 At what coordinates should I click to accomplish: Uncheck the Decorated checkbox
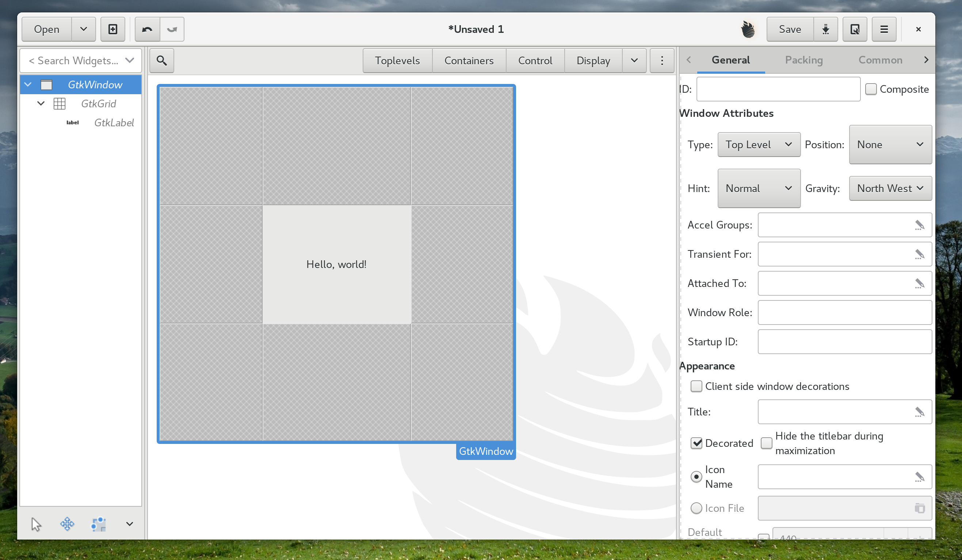[x=696, y=443]
